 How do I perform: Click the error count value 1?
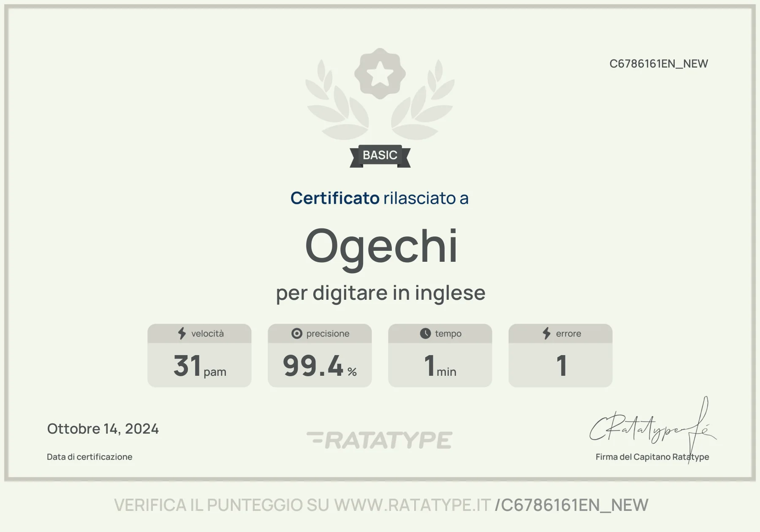pos(561,366)
